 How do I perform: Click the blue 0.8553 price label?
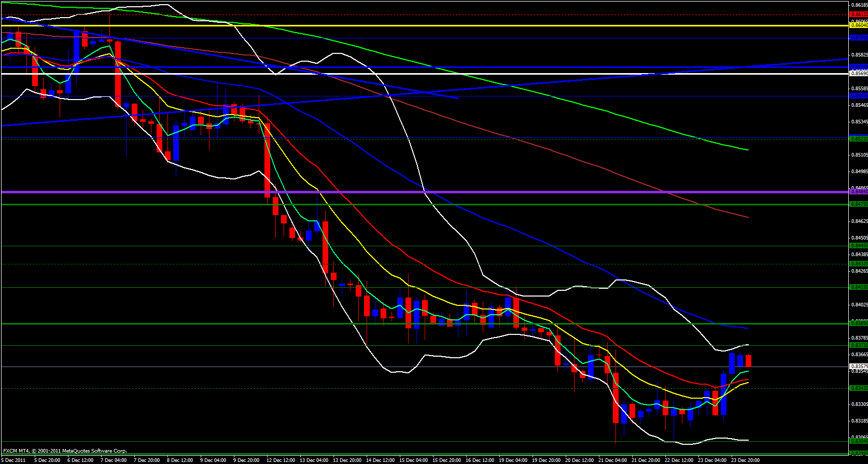(858, 96)
